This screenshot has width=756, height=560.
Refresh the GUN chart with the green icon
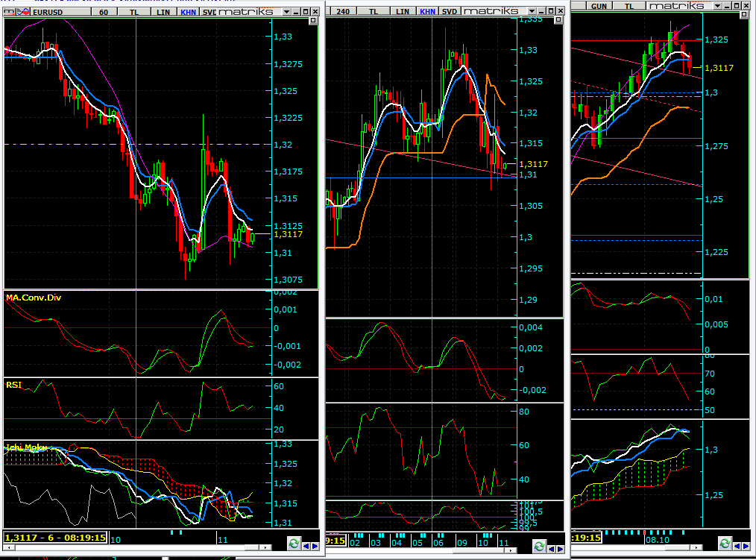click(725, 544)
